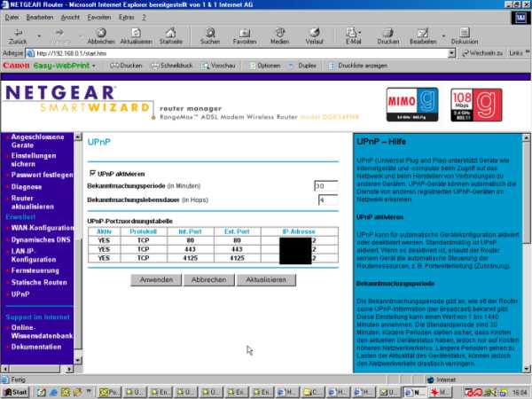Open Router aktualisieren sidebar link

pyautogui.click(x=32, y=202)
